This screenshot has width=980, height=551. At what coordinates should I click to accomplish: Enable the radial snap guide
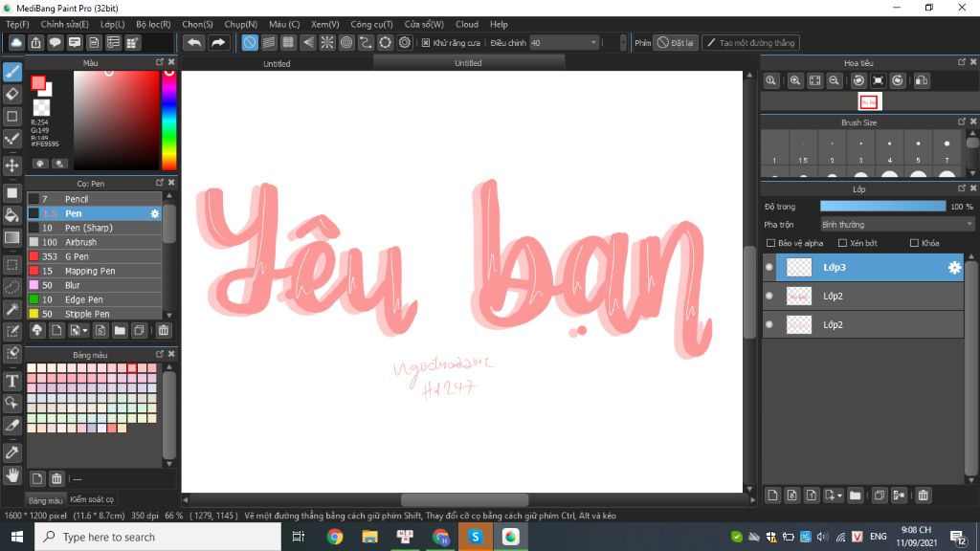(x=327, y=42)
